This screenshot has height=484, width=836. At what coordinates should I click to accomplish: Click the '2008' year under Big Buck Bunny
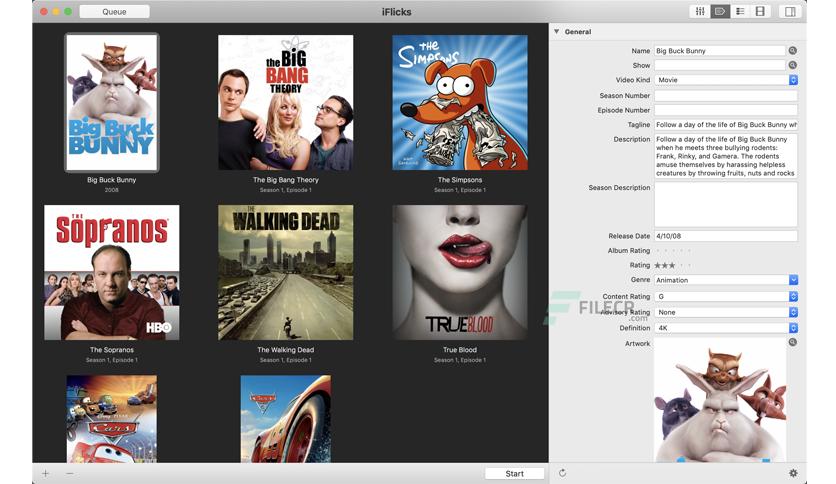pyautogui.click(x=111, y=190)
